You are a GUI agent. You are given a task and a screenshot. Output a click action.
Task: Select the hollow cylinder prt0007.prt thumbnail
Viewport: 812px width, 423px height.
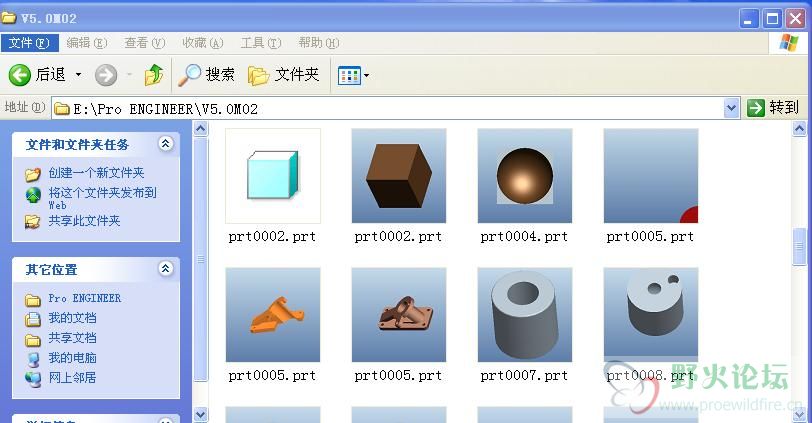[x=525, y=315]
